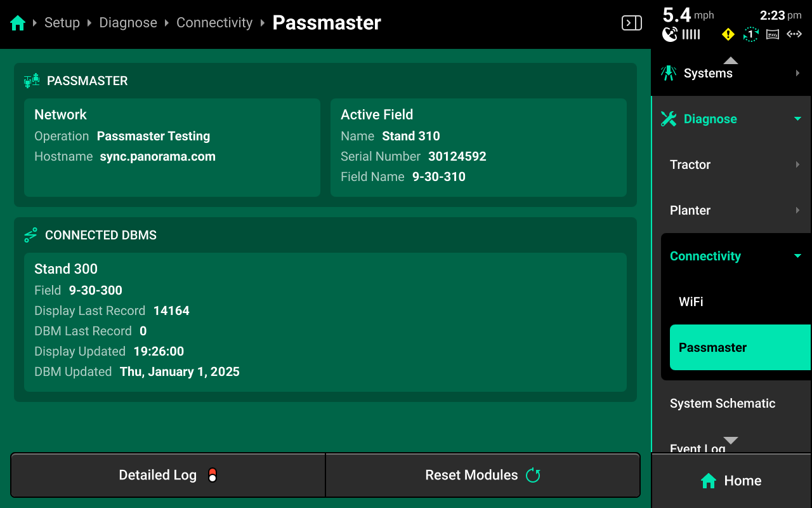812x508 pixels.
Task: Select WiFi under Connectivity
Action: [691, 302]
